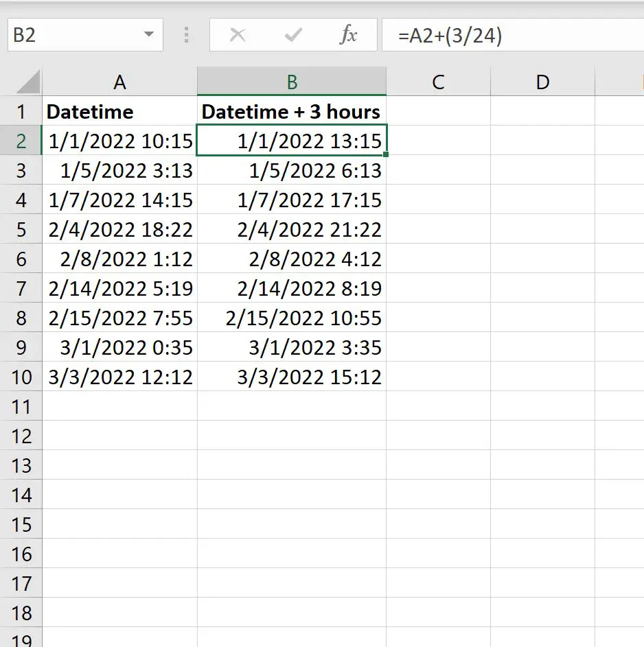644x647 pixels.
Task: Select the cell containing 3/1/2022 3:35
Action: coord(291,347)
